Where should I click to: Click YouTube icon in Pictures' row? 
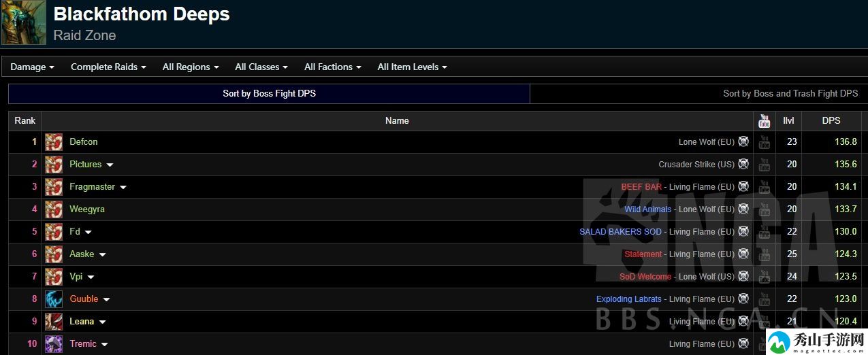[x=765, y=165]
